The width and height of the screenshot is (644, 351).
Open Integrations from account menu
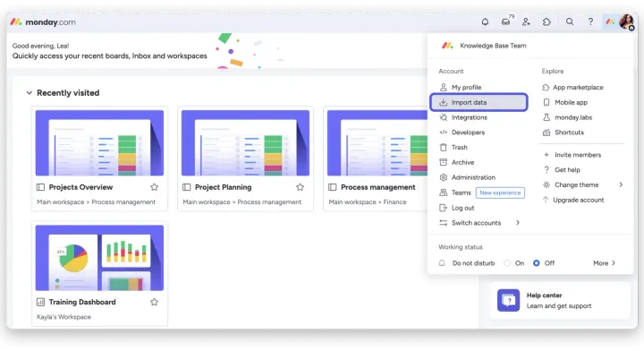click(463, 117)
